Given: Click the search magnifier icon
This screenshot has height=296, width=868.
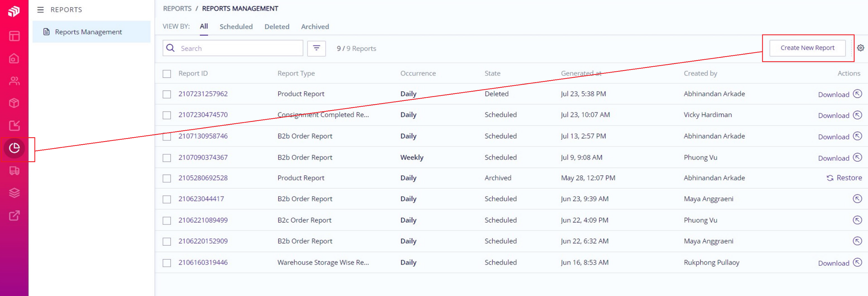Looking at the screenshot, I should coord(170,48).
